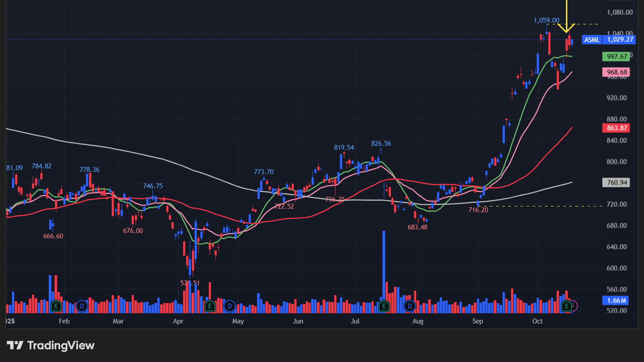Click the mid-April earnings E marker
The width and height of the screenshot is (644, 362).
(x=210, y=306)
